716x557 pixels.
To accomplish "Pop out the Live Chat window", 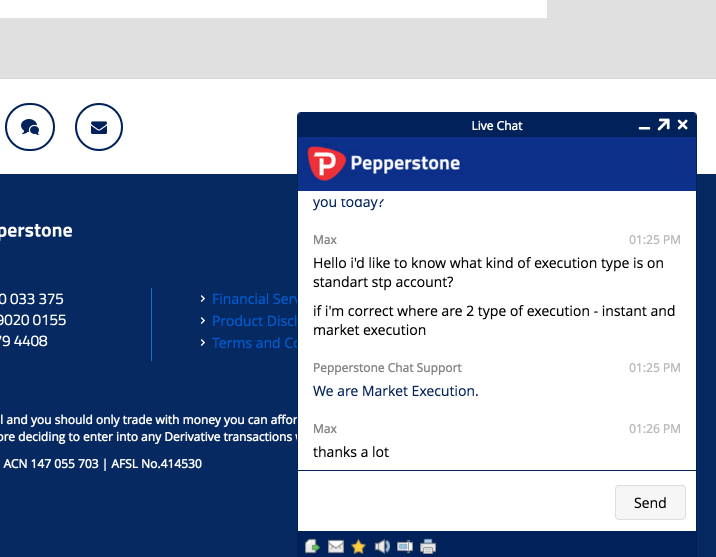I will pos(663,124).
